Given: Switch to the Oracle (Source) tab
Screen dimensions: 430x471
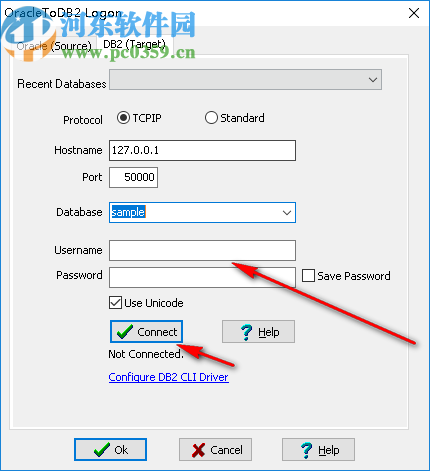Looking at the screenshot, I should [x=53, y=46].
